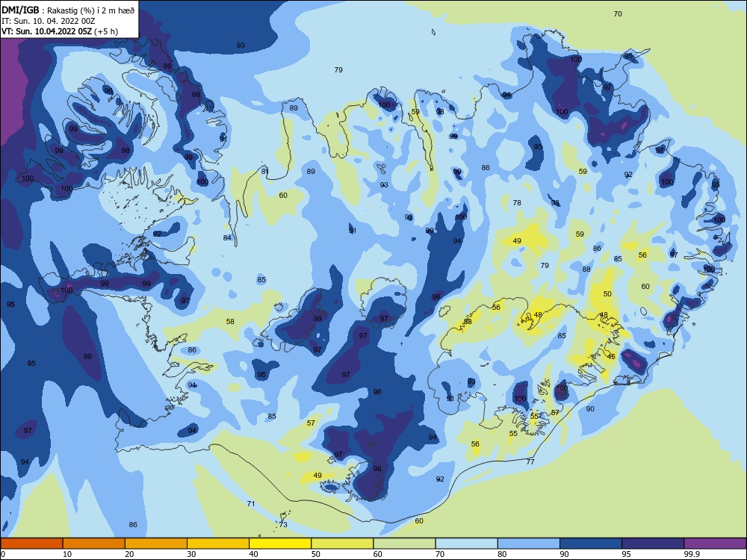Click the legend tick label '99.9'

coord(691,554)
